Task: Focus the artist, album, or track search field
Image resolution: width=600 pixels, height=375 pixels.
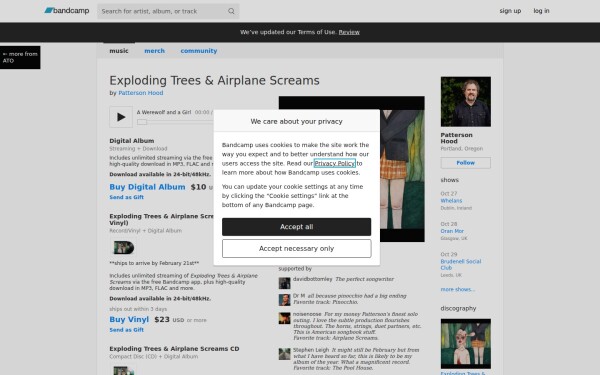Action: click(168, 11)
